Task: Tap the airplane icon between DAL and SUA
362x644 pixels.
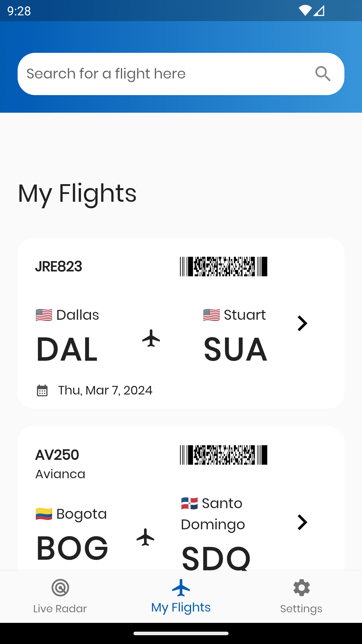Action: (151, 338)
